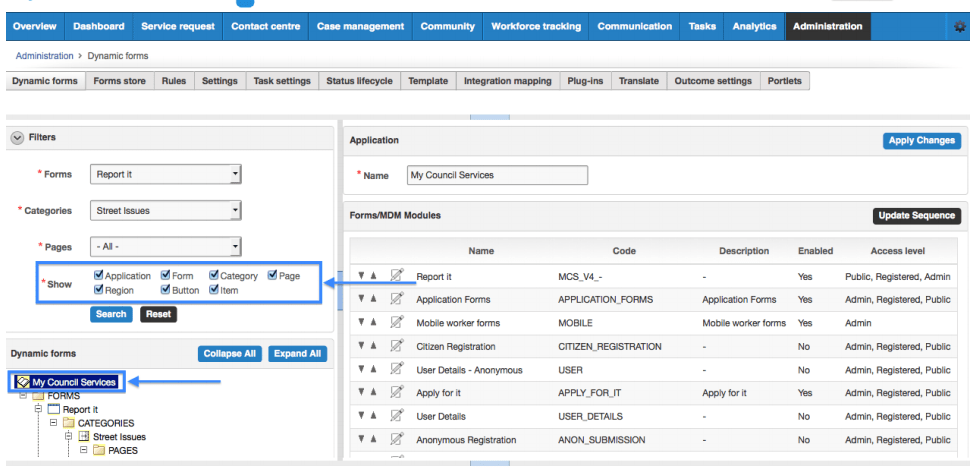This screenshot has height=468, width=972.
Task: Move Anonymous Registration row up
Action: 374,439
